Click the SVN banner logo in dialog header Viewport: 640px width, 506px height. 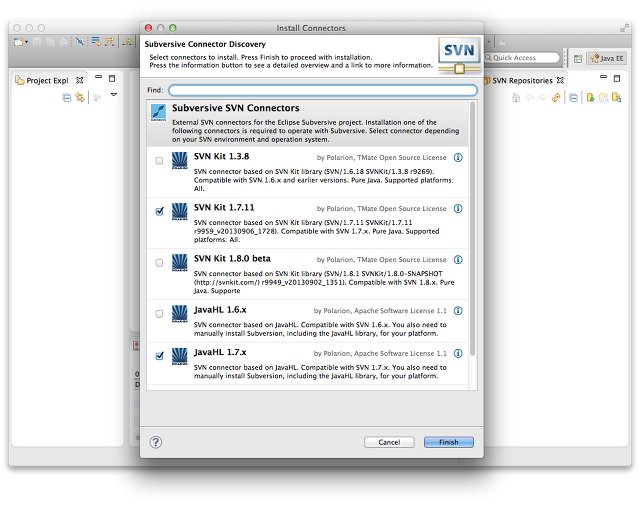coord(459,55)
